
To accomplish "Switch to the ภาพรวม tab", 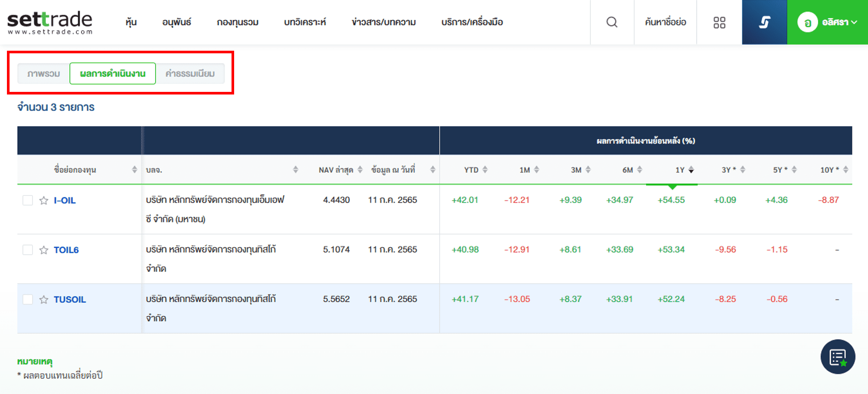I will [x=43, y=73].
